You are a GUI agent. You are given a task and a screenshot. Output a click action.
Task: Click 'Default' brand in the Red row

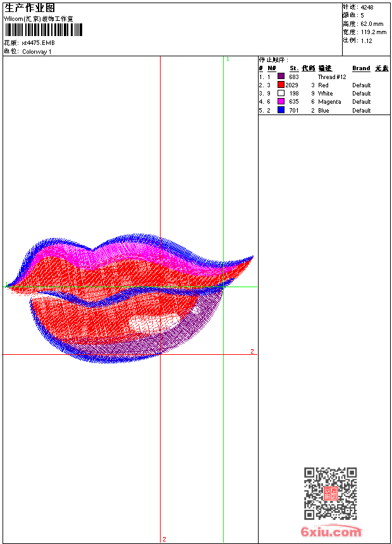click(362, 85)
